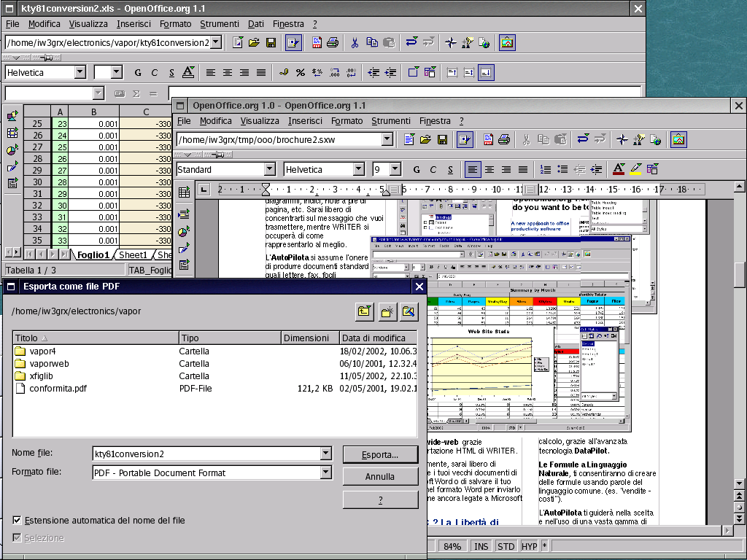Click the Copy icon in Calc toolbar
This screenshot has width=747, height=560.
(x=371, y=43)
